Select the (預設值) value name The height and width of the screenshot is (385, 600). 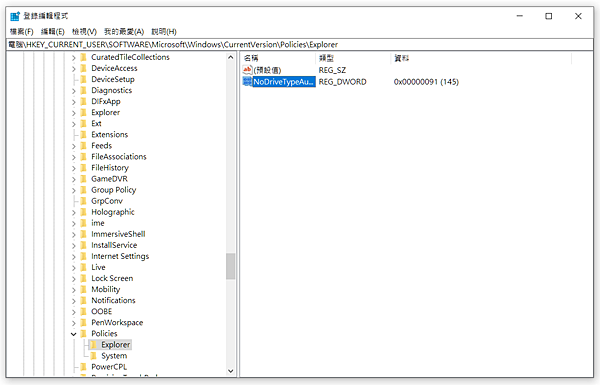tap(267, 70)
